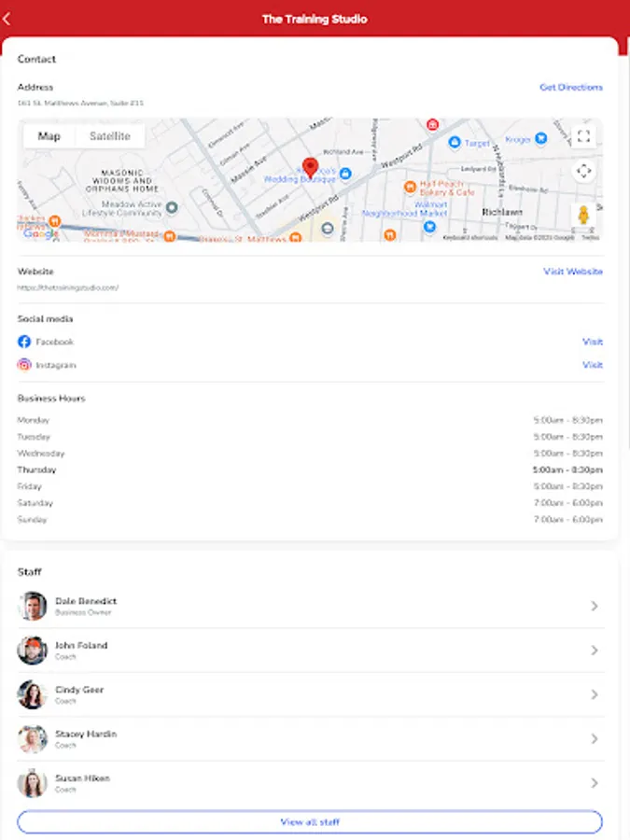Viewport: 630px width, 840px height.
Task: Click Susan Hiken's profile photo
Action: pyautogui.click(x=32, y=783)
